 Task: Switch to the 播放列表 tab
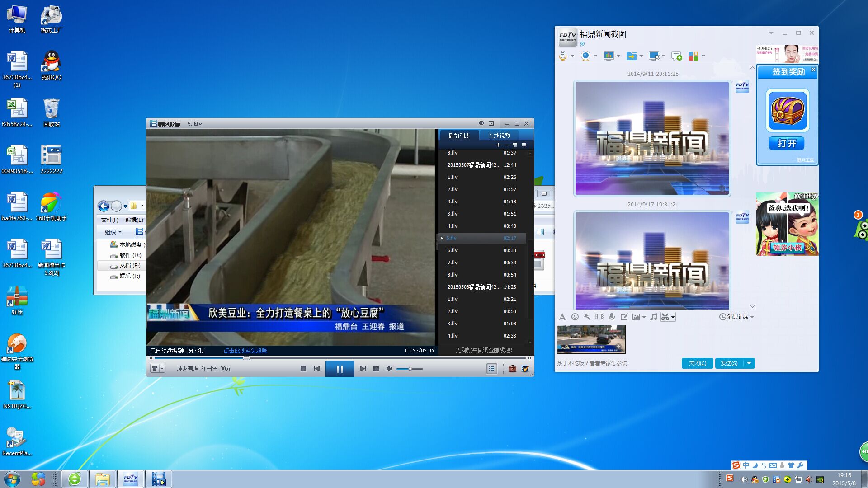pyautogui.click(x=459, y=136)
